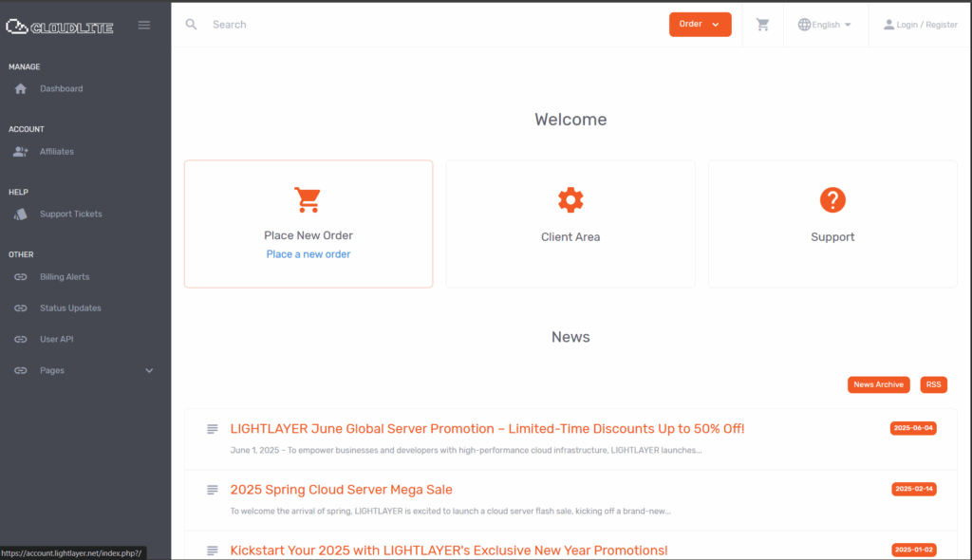972x560 pixels.
Task: Select the Support card title
Action: pyautogui.click(x=832, y=237)
